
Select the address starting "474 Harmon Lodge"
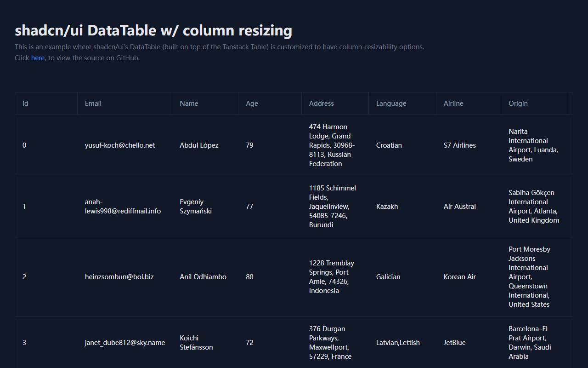(x=332, y=145)
